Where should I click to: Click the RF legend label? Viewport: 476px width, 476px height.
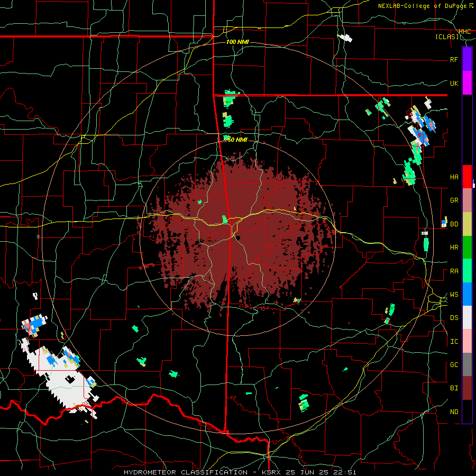click(454, 59)
